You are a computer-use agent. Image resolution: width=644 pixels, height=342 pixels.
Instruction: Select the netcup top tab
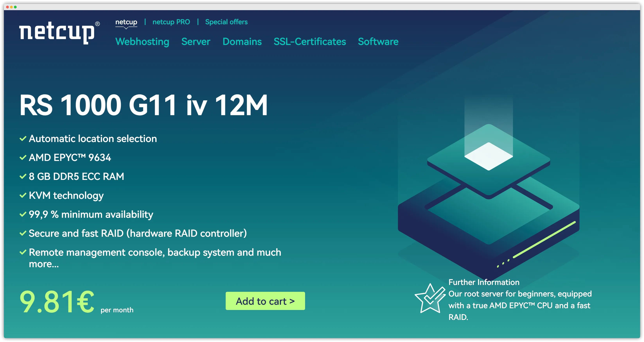[x=126, y=22]
